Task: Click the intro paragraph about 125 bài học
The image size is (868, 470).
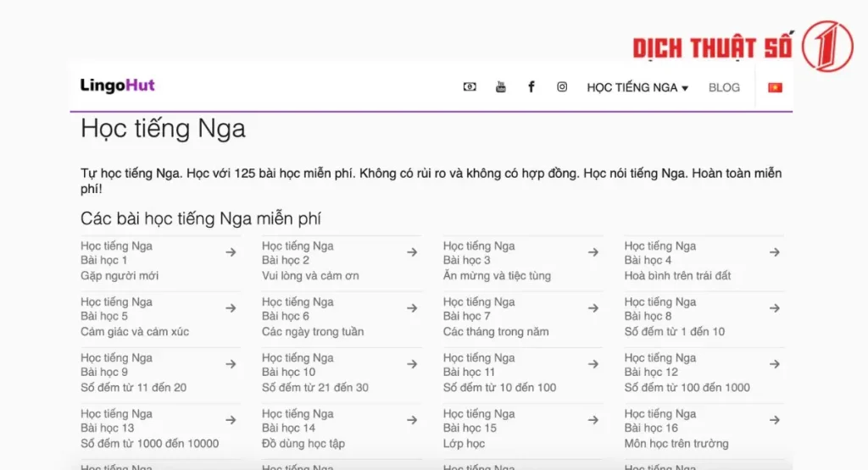Action: pos(431,181)
